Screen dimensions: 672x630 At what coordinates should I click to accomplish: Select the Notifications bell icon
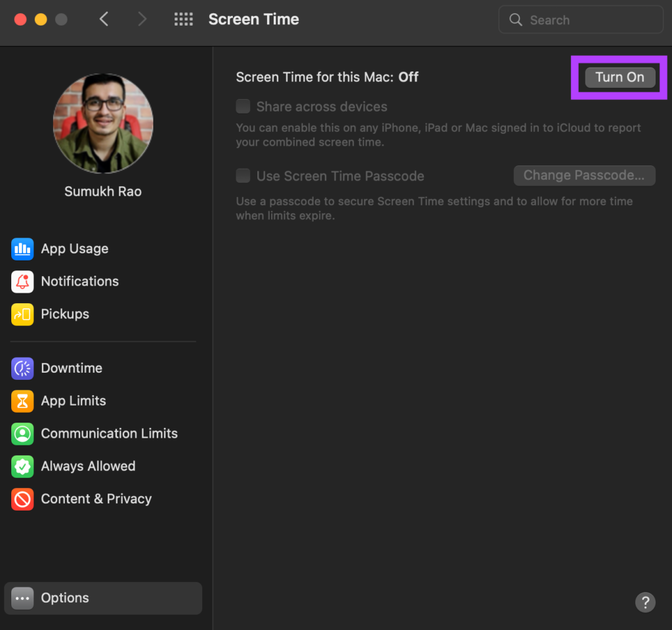(x=22, y=282)
